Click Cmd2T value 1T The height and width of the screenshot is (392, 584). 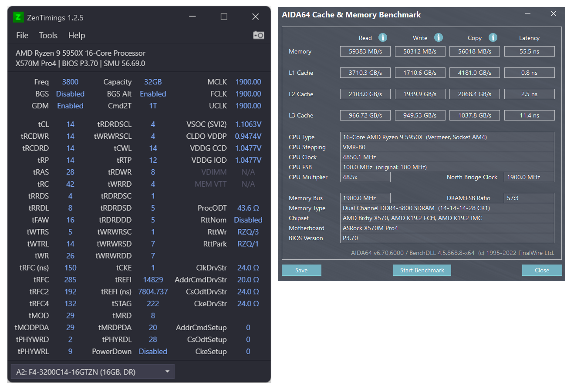pyautogui.click(x=153, y=106)
